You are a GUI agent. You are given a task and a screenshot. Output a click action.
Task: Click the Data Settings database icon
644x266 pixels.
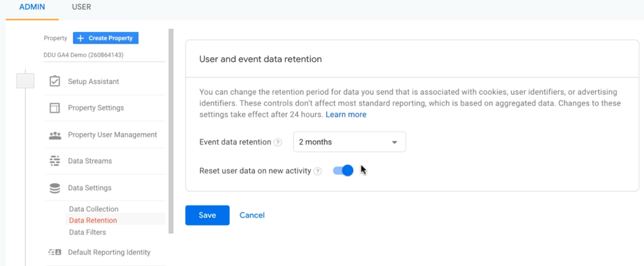55,188
